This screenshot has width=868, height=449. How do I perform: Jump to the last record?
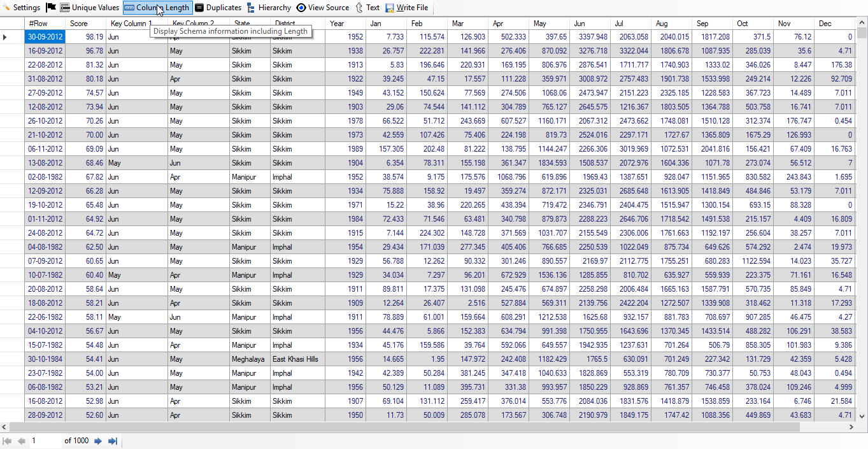(x=113, y=441)
